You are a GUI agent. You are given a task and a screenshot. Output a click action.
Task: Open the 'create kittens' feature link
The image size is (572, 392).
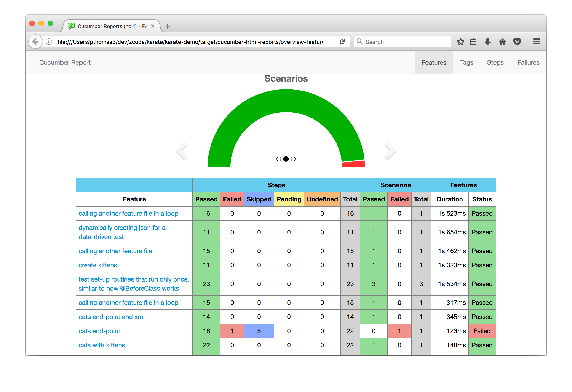(98, 265)
